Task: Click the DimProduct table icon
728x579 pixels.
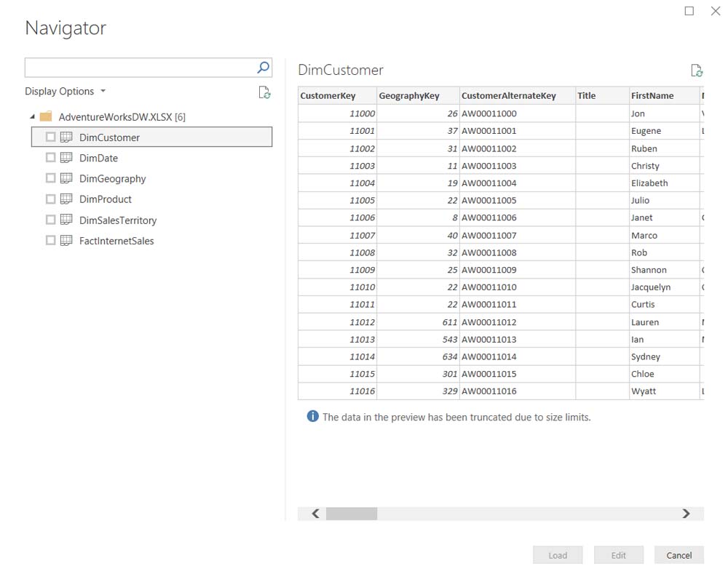Action: (x=66, y=199)
